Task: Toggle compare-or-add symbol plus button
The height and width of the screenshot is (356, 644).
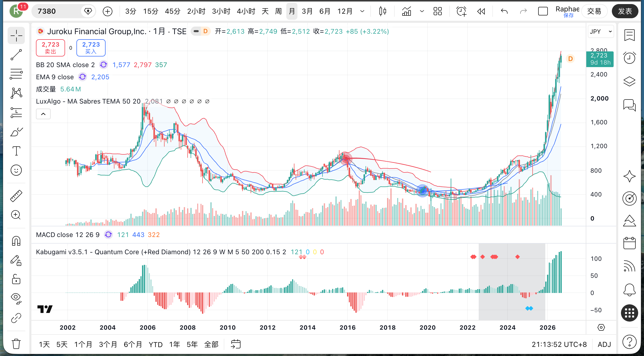Action: (108, 11)
